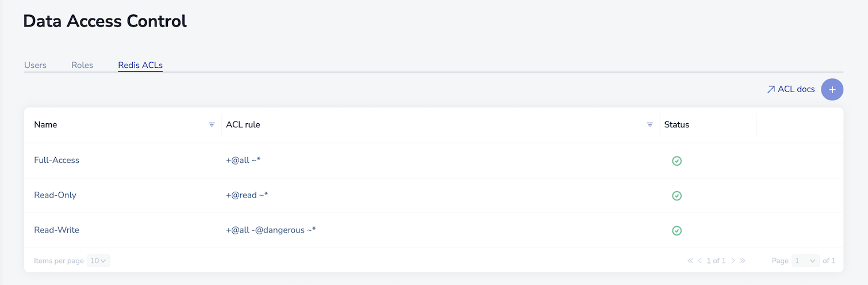Select the Redis ACLs tab
Viewport: 868px width, 285px height.
pos(140,65)
